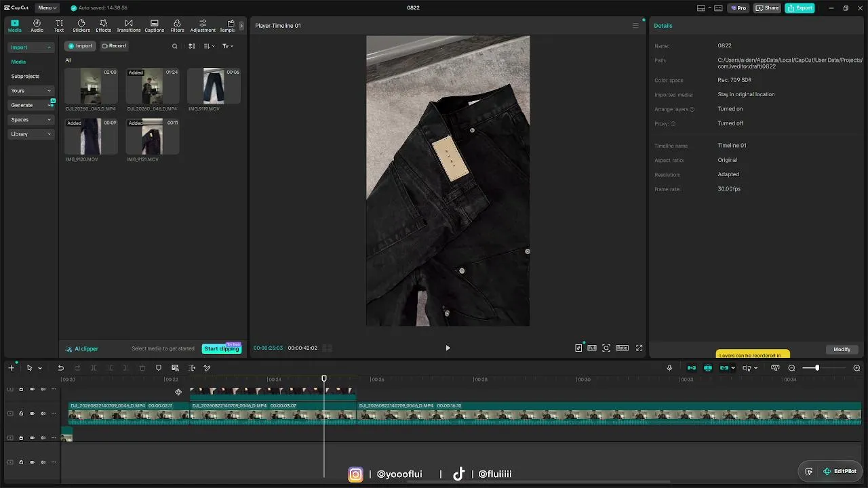Toggle main track magnet

coord(692,368)
